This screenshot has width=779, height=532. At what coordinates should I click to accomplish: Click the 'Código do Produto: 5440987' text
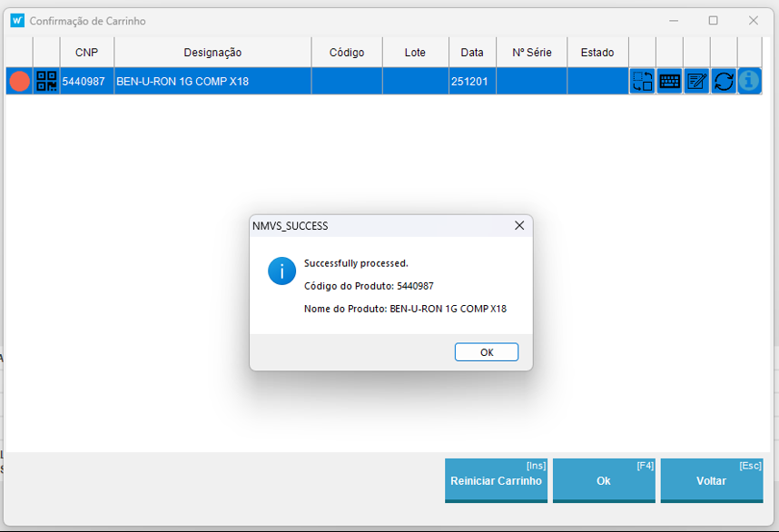[x=369, y=286]
